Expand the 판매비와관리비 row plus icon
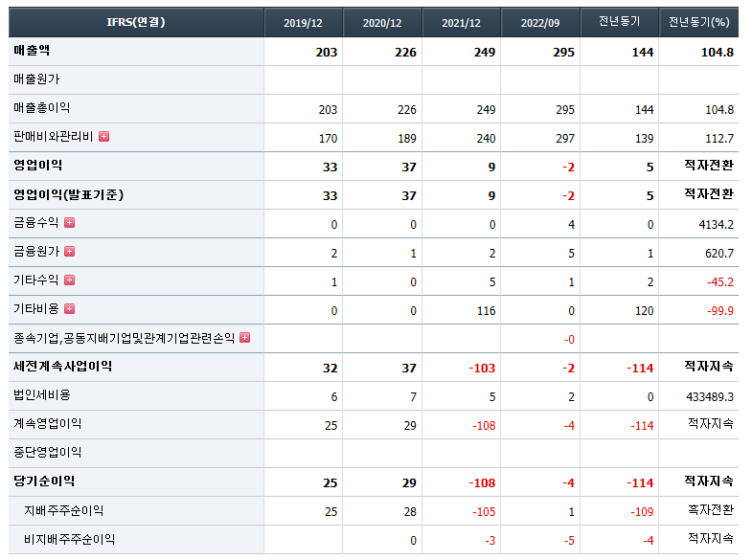The image size is (752, 560). [x=104, y=137]
